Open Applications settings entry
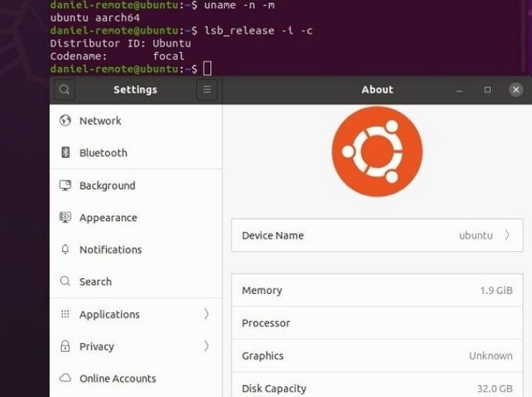Viewport: 532px width, 397px height. 136,314
